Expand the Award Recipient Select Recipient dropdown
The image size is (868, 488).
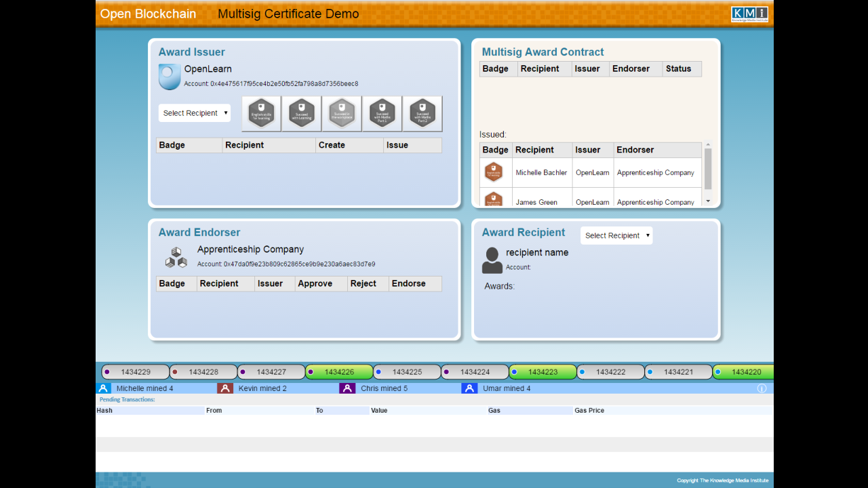616,235
